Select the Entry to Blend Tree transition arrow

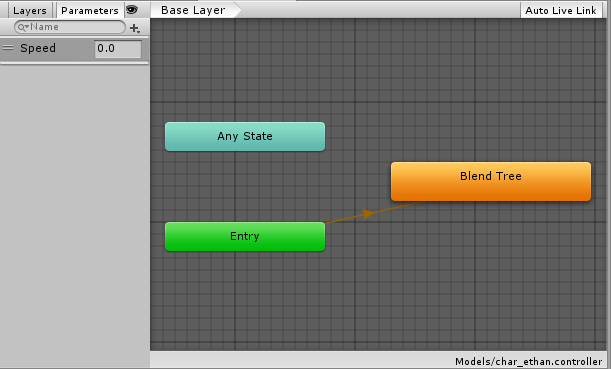[368, 214]
